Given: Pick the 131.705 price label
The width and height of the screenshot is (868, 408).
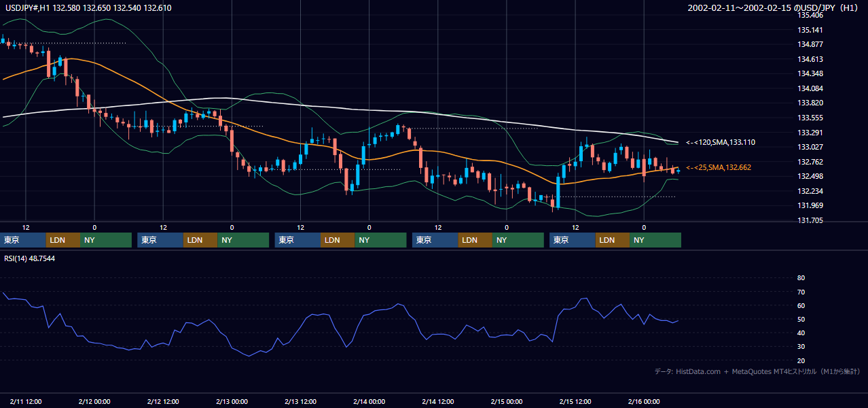Looking at the screenshot, I should tap(810, 220).
